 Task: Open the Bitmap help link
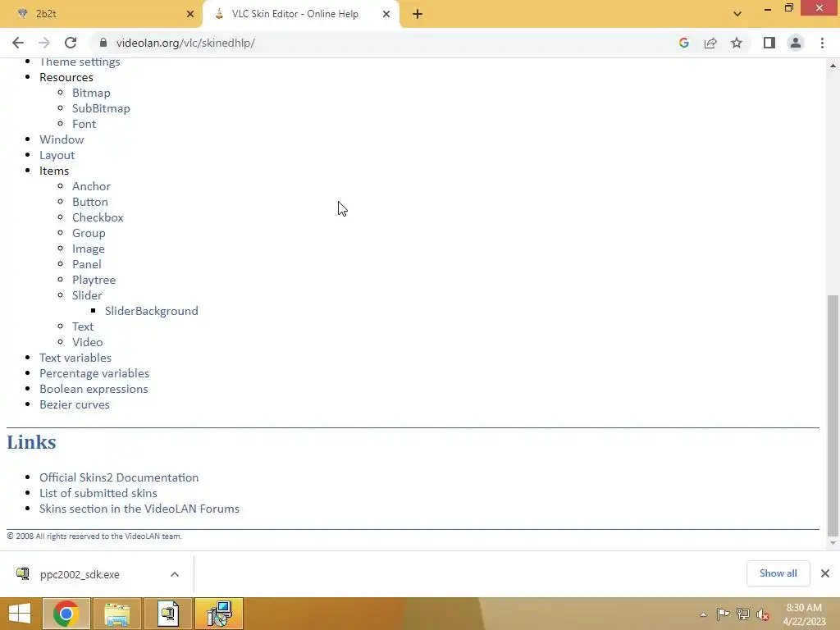[91, 93]
